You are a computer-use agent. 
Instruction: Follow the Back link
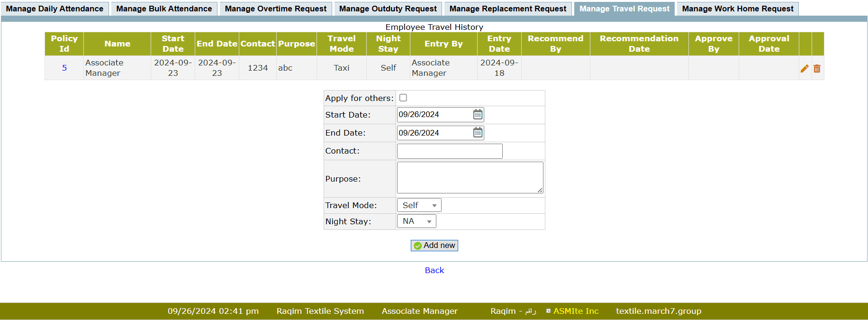click(x=434, y=270)
